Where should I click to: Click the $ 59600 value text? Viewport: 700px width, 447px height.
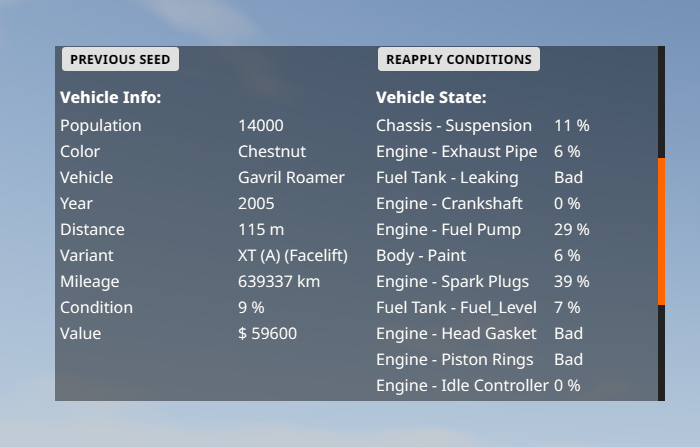(x=267, y=334)
